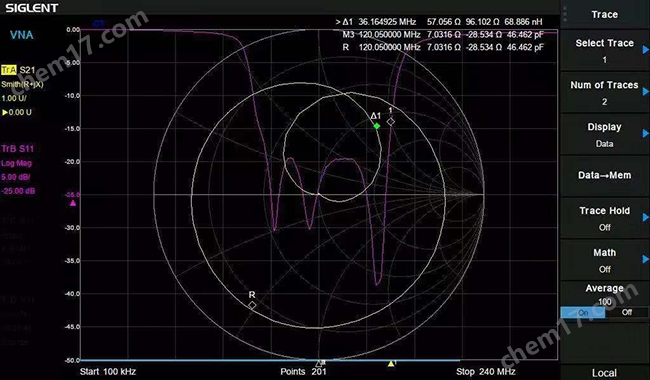Click the white marker triangle below Points
The width and height of the screenshot is (650, 380).
tap(319, 363)
